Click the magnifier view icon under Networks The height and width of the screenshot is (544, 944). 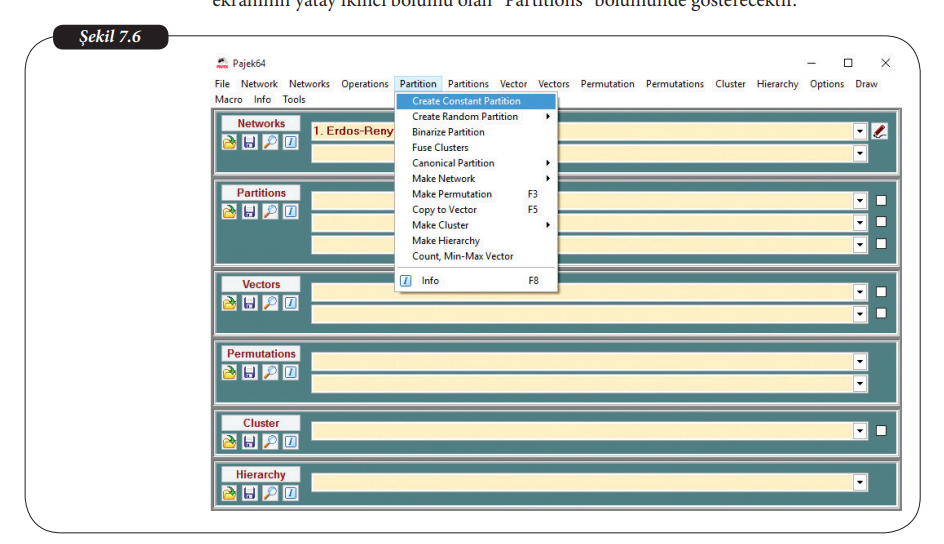(270, 142)
